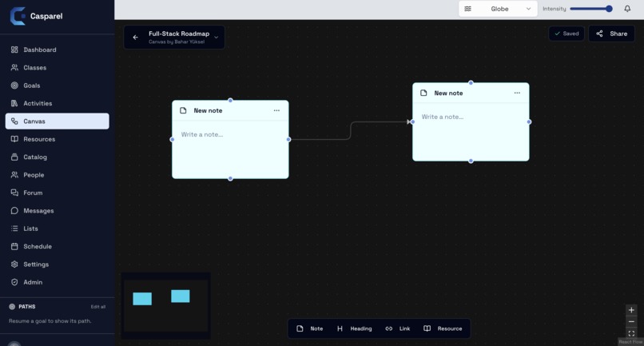This screenshot has width=644, height=346.
Task: Click the bottom connection handle of left note
Action: point(230,179)
